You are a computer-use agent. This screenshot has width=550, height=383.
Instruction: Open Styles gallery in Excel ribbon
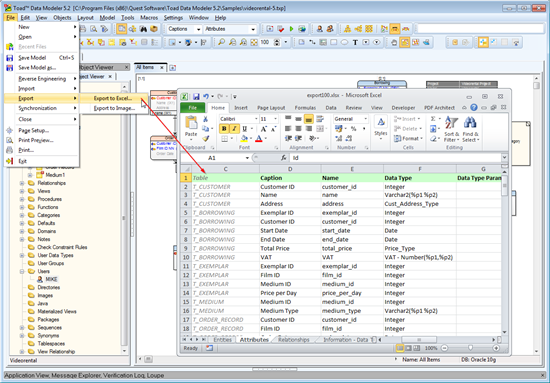coord(381,128)
